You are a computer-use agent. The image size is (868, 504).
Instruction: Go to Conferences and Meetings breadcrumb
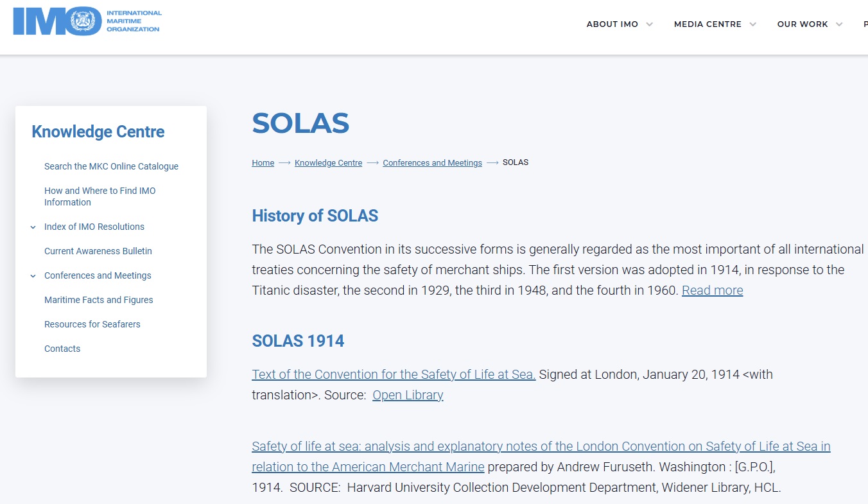tap(432, 163)
